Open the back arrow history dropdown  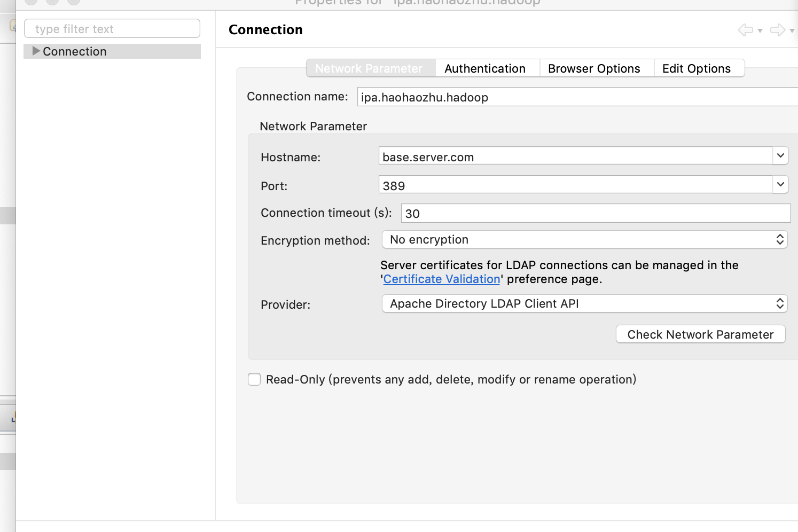[x=758, y=31]
